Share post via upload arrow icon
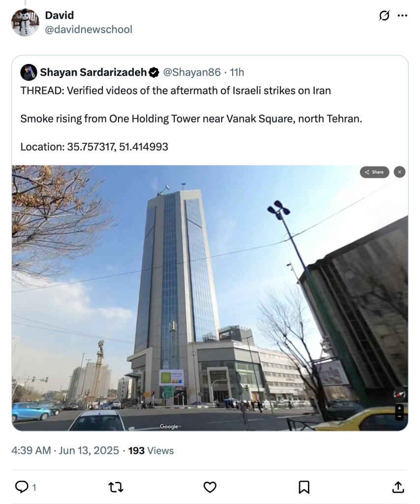This screenshot has width=420, height=504. (398, 487)
